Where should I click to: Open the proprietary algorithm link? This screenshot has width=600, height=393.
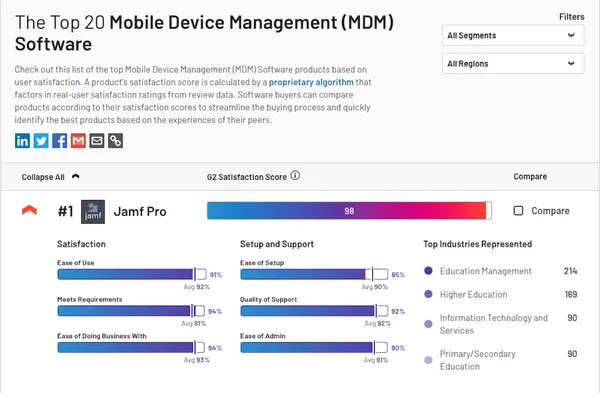point(311,82)
